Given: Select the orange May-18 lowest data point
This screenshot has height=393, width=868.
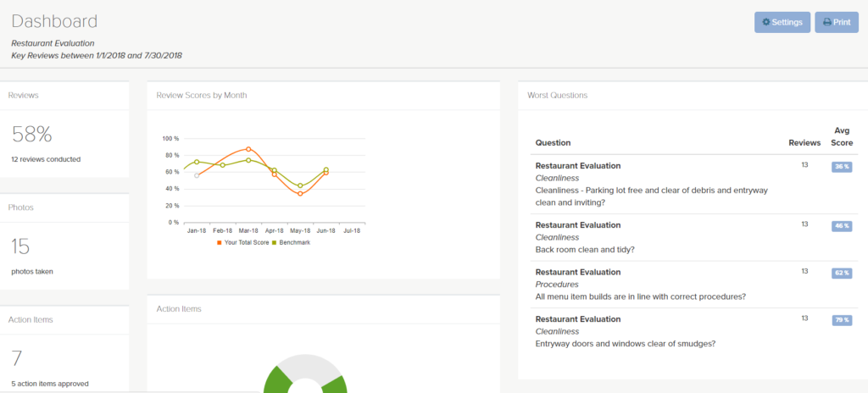Looking at the screenshot, I should (x=300, y=194).
